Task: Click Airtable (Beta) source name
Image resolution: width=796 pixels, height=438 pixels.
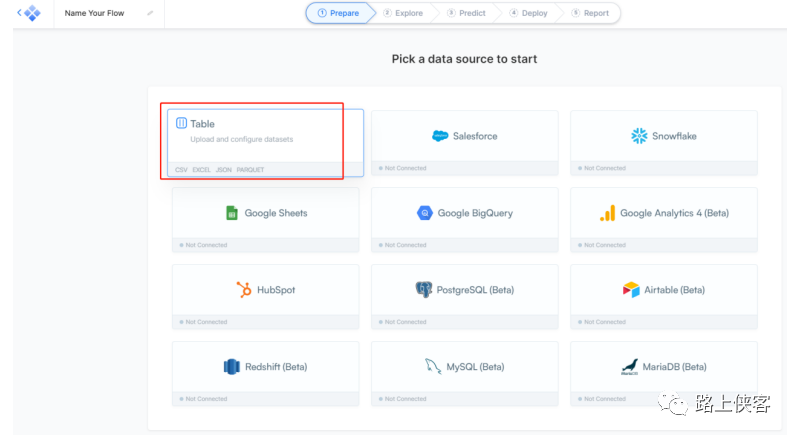Action: (674, 290)
